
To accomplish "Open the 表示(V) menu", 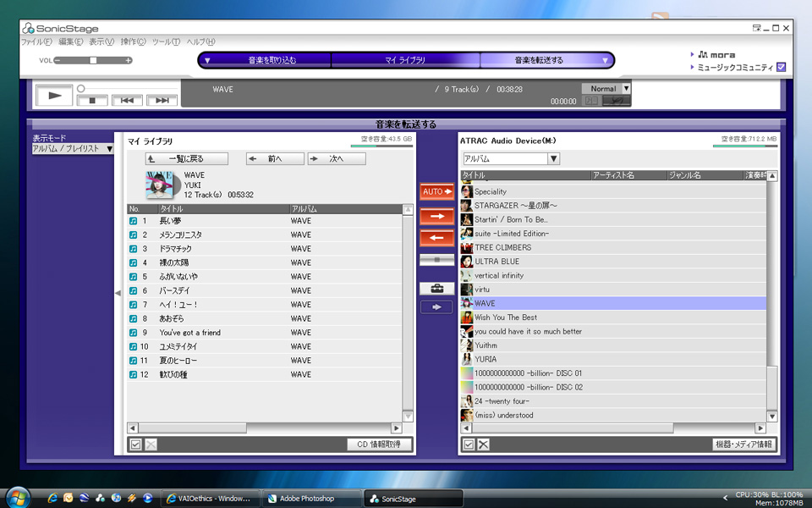I will pos(101,41).
